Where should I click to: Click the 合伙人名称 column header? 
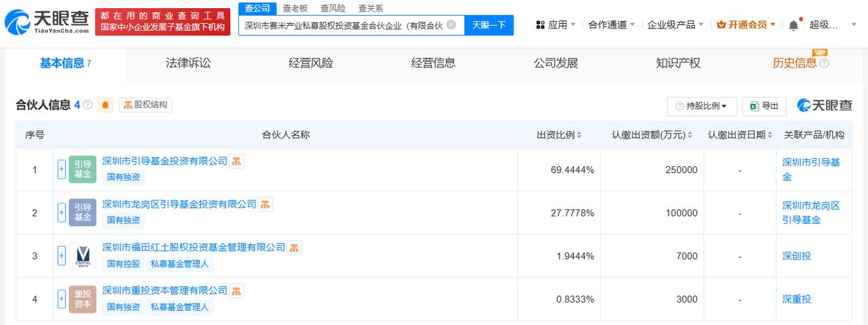[285, 135]
